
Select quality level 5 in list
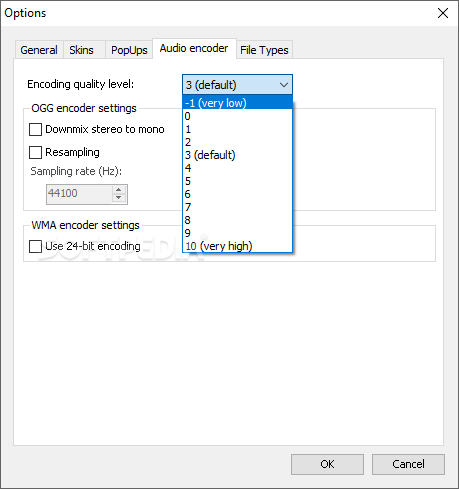tap(238, 181)
